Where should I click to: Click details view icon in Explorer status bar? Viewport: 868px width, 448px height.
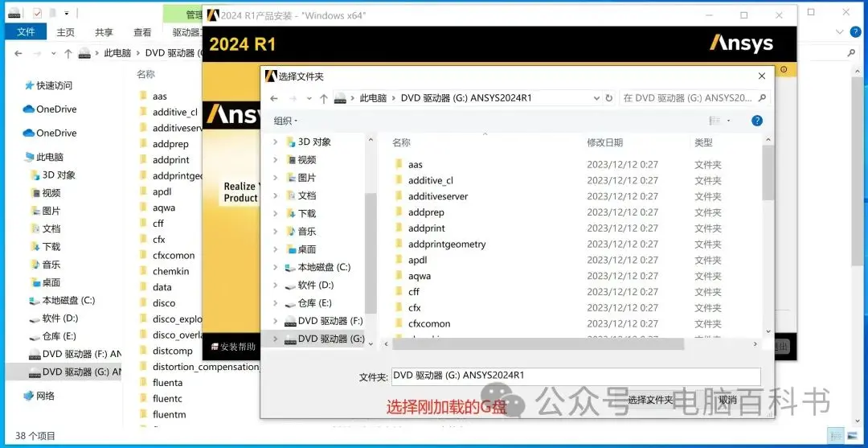point(836,436)
